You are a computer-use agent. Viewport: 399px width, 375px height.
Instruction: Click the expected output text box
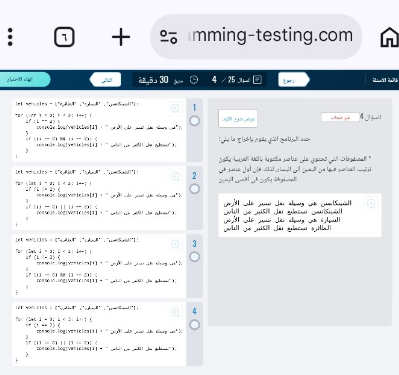[300, 215]
